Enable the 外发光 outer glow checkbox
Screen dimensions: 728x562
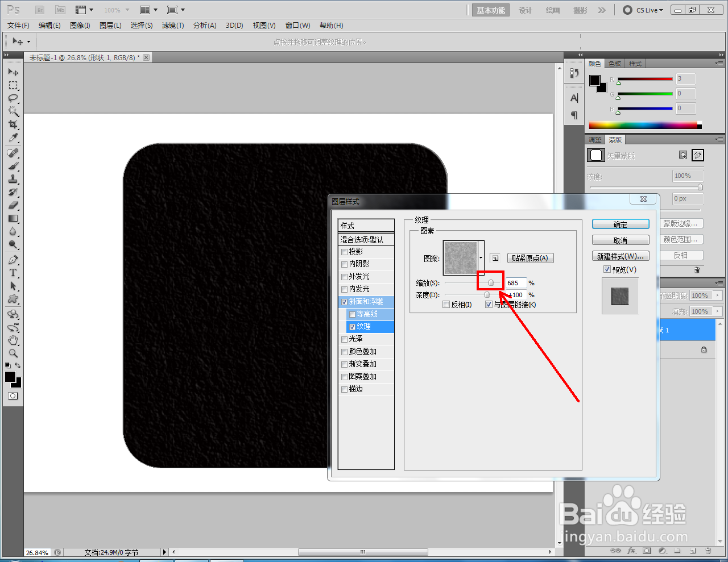(344, 277)
